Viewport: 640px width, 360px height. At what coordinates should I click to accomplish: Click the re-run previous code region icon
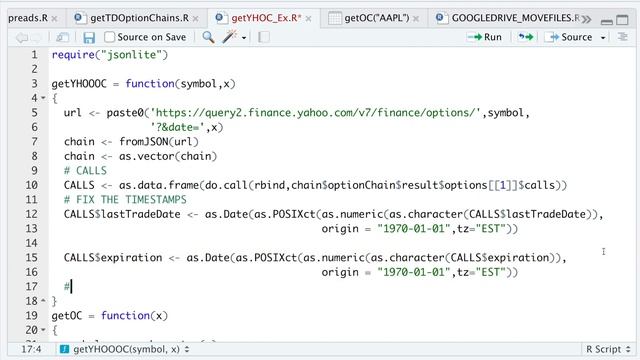(x=526, y=37)
